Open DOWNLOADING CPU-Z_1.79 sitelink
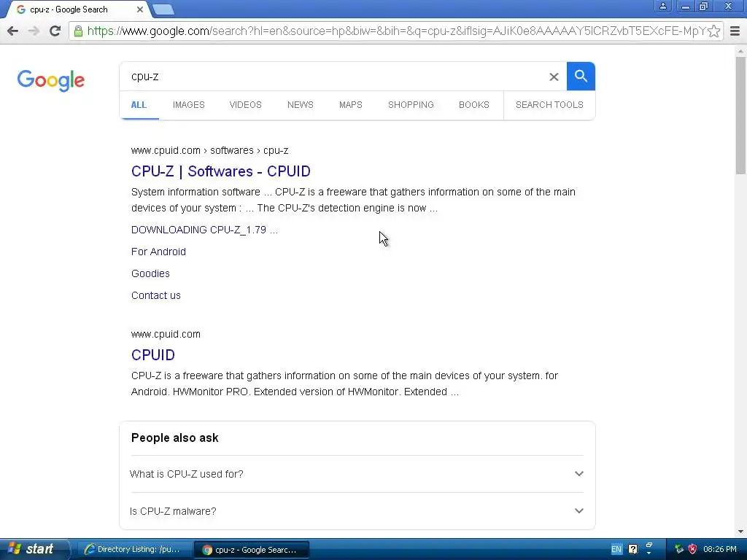Image resolution: width=747 pixels, height=560 pixels. (204, 230)
